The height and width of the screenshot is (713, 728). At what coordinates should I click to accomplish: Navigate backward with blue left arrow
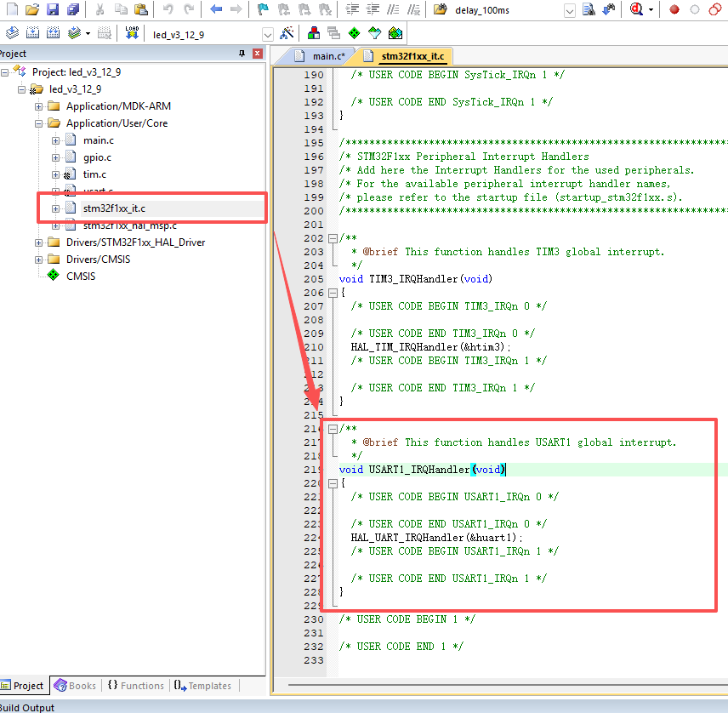(x=216, y=9)
